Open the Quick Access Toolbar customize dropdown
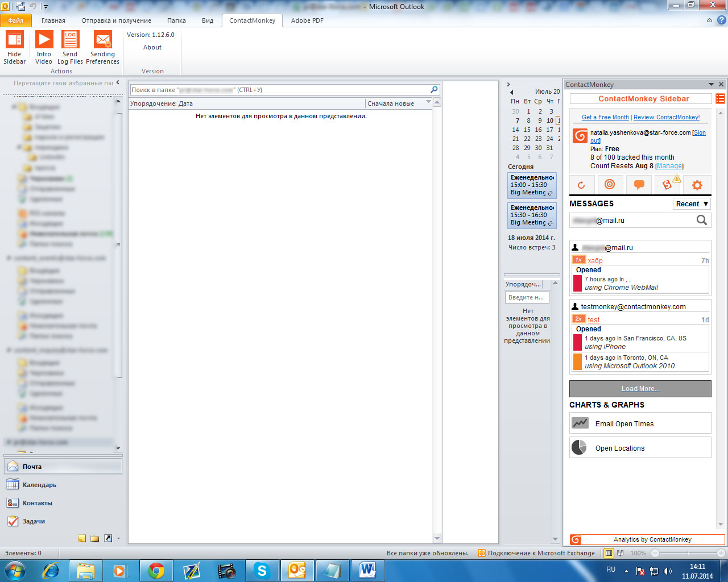This screenshot has width=728, height=582. [x=45, y=7]
